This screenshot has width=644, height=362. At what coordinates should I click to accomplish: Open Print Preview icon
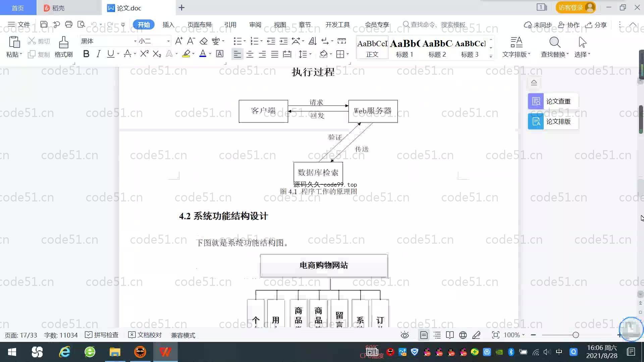click(x=81, y=24)
